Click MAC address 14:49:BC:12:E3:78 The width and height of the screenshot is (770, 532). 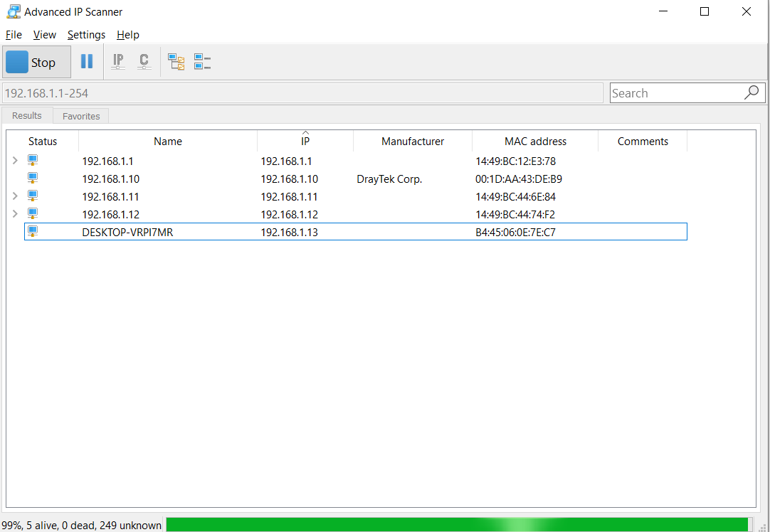[x=516, y=161]
